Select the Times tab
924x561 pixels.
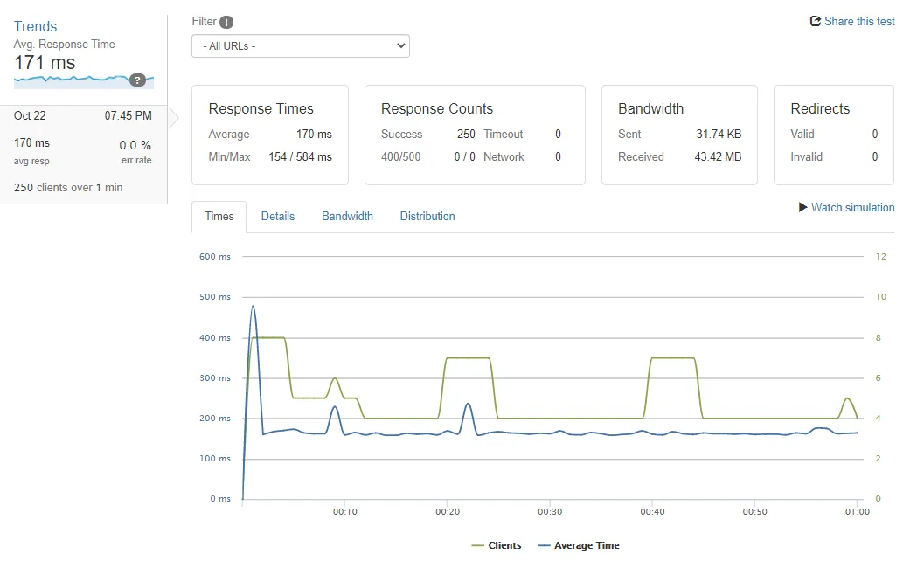pyautogui.click(x=218, y=216)
